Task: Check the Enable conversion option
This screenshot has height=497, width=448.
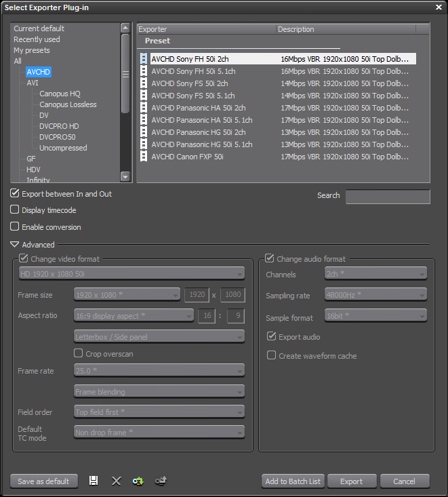Action: click(x=15, y=226)
